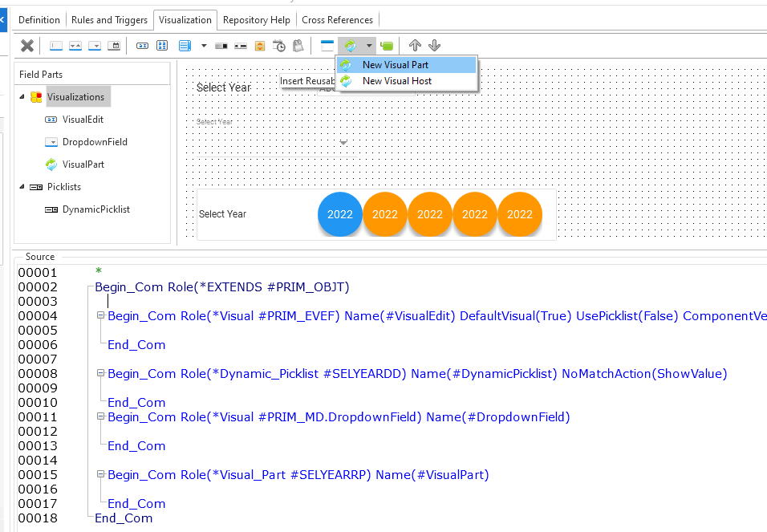
Task: Click the green tag toolbar icon
Action: coord(387,46)
